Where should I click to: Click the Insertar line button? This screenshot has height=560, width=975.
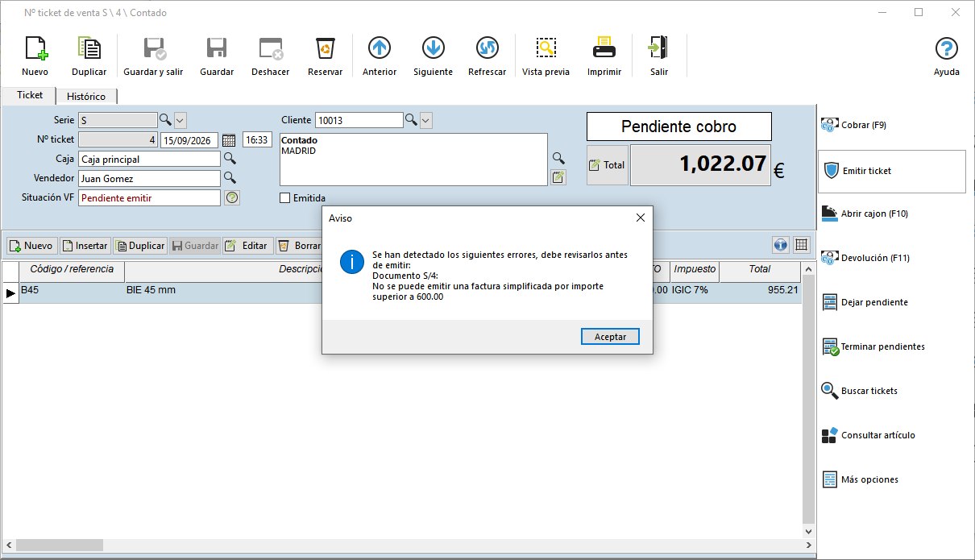click(85, 246)
